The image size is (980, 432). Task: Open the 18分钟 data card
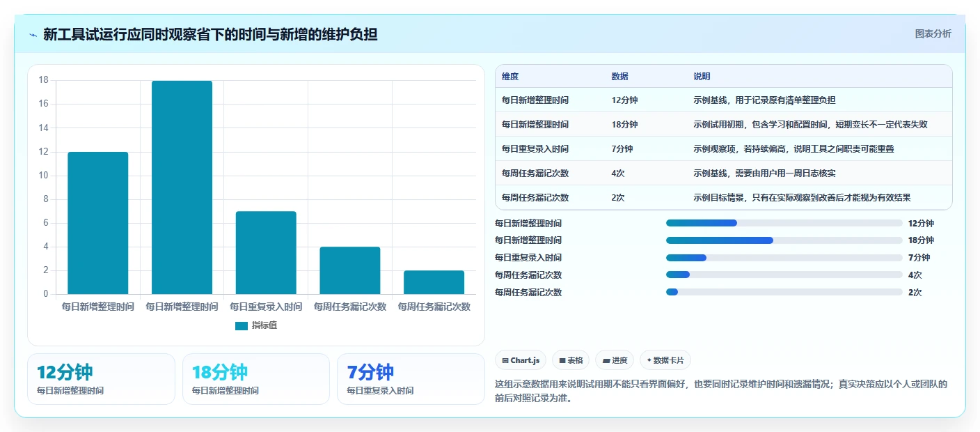coord(256,379)
